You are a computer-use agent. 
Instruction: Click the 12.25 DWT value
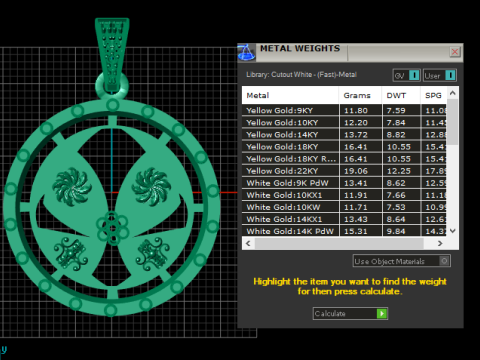pos(399,171)
